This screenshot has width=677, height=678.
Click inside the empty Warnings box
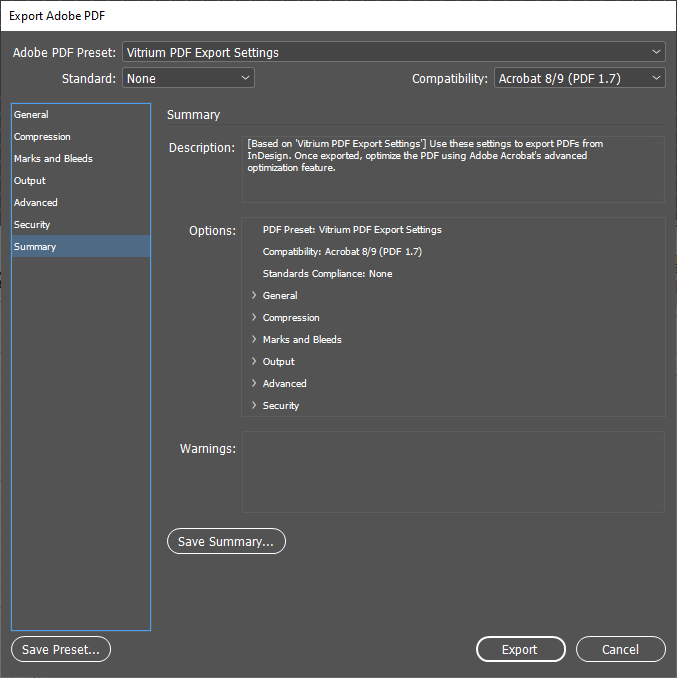tap(453, 472)
